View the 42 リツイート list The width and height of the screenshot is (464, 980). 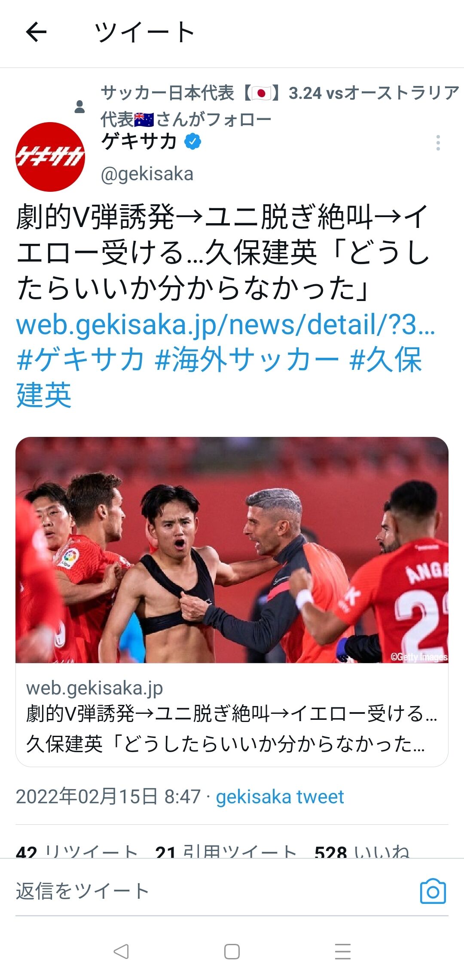pos(77,851)
